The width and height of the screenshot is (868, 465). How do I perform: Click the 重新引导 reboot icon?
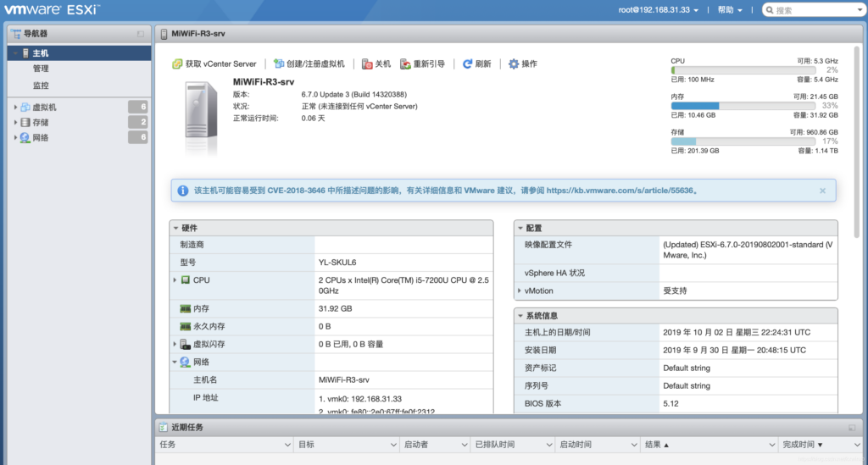coord(406,64)
